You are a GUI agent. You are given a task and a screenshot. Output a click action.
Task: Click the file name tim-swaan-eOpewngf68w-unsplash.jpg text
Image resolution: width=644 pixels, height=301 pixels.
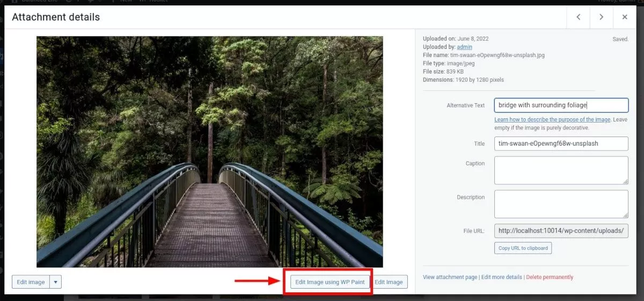pos(497,55)
